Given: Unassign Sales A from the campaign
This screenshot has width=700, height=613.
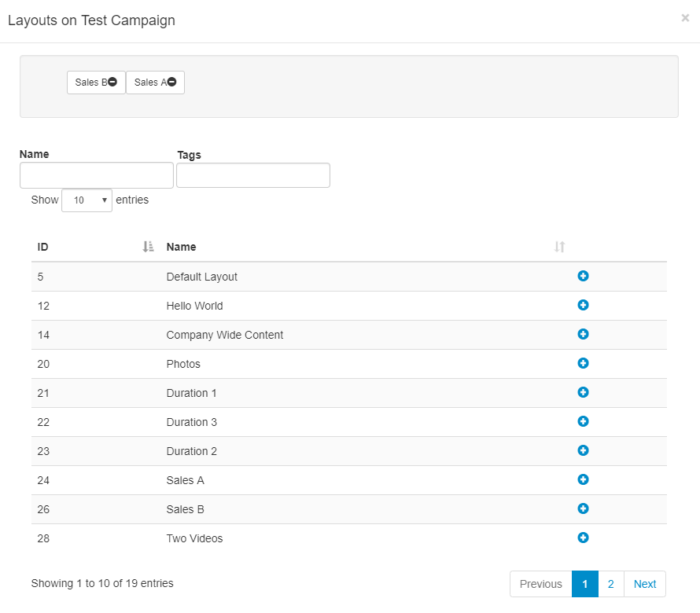Looking at the screenshot, I should pos(171,83).
